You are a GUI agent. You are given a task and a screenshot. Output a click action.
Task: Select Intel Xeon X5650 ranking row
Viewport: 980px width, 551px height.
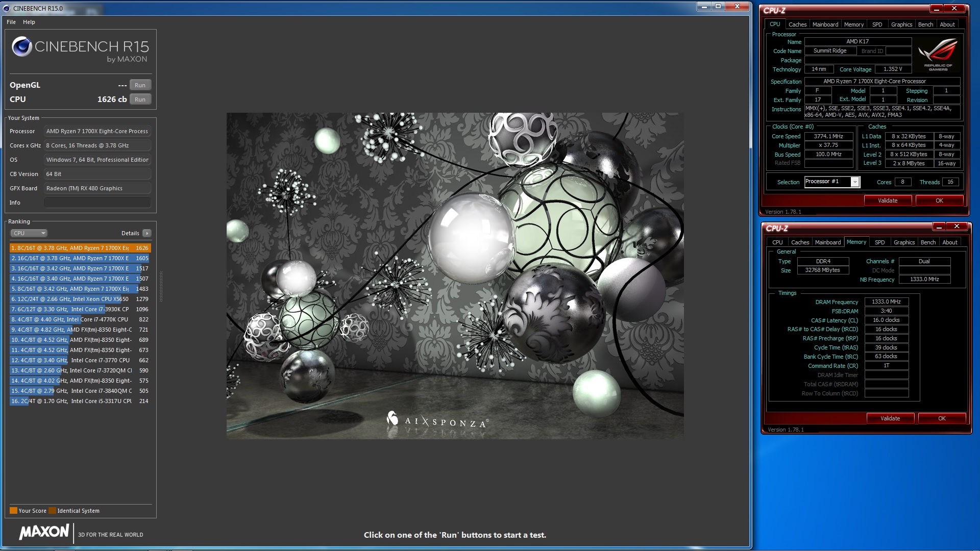(80, 299)
